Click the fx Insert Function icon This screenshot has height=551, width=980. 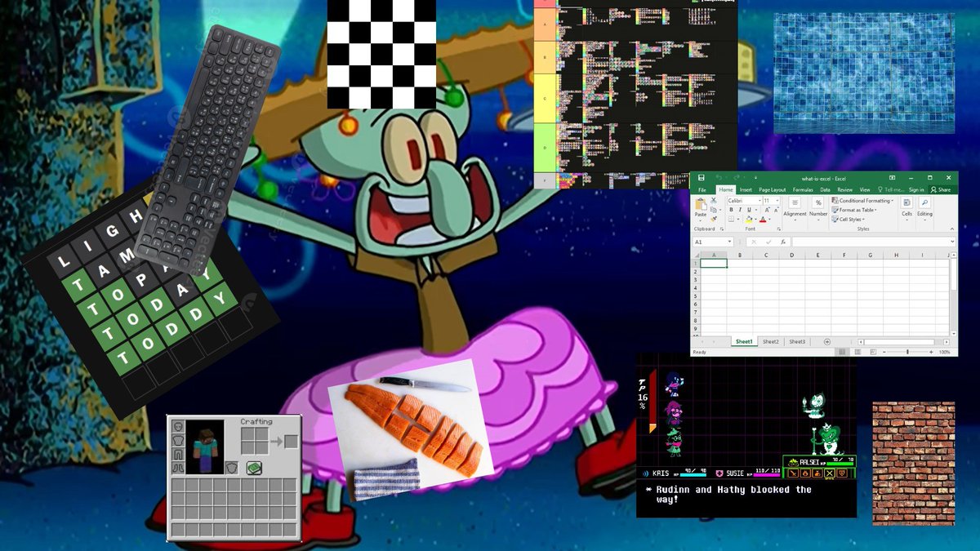coord(783,242)
